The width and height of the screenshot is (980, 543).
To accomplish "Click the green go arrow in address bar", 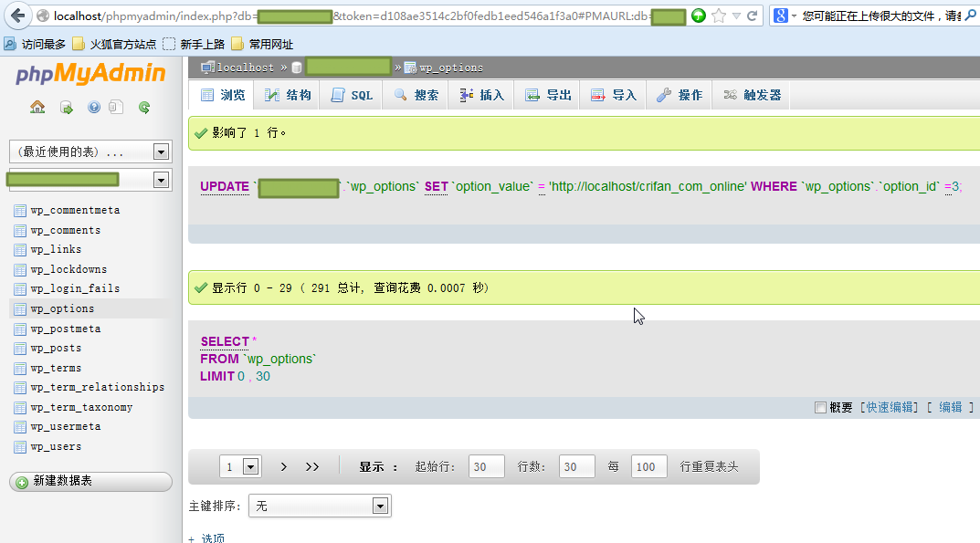I will click(x=699, y=16).
